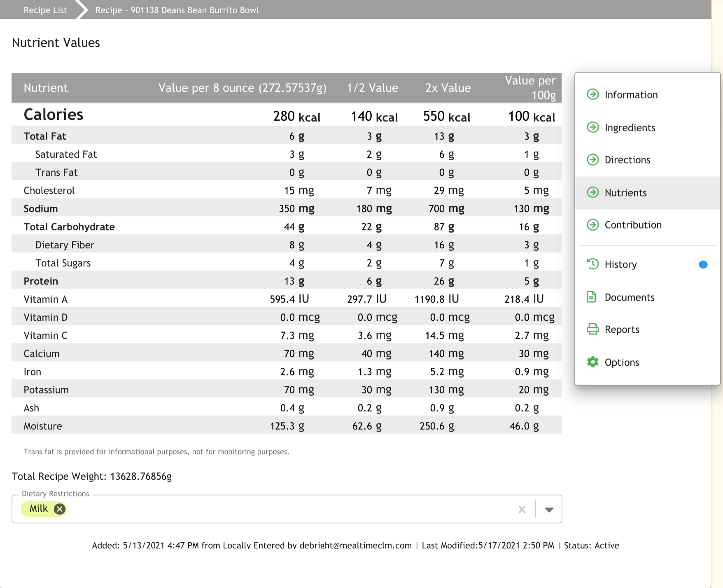The image size is (723, 588).
Task: Click the recipe name breadcrumb
Action: tap(177, 10)
